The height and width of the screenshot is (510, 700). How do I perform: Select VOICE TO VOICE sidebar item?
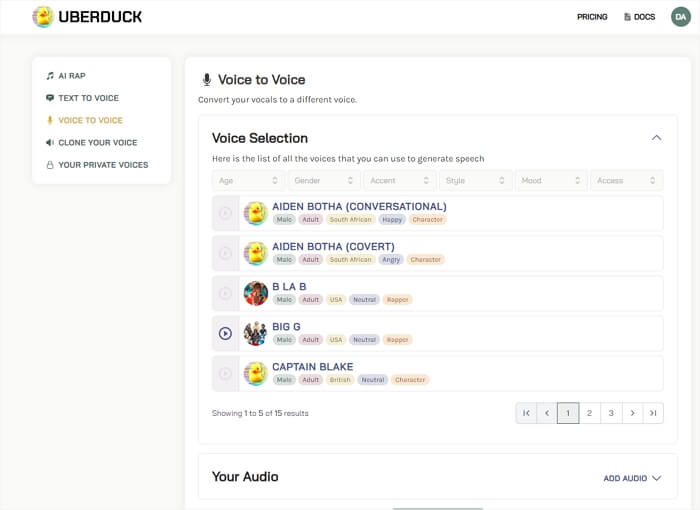(84, 121)
